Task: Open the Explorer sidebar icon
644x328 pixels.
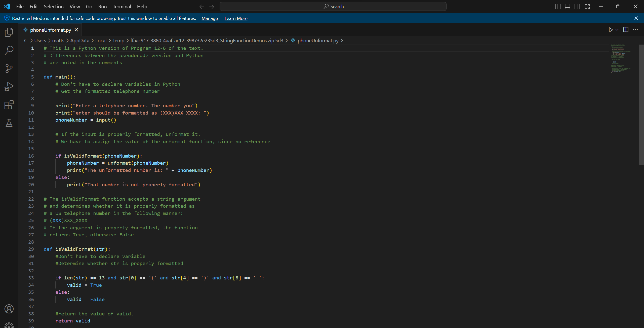Action: pos(9,32)
